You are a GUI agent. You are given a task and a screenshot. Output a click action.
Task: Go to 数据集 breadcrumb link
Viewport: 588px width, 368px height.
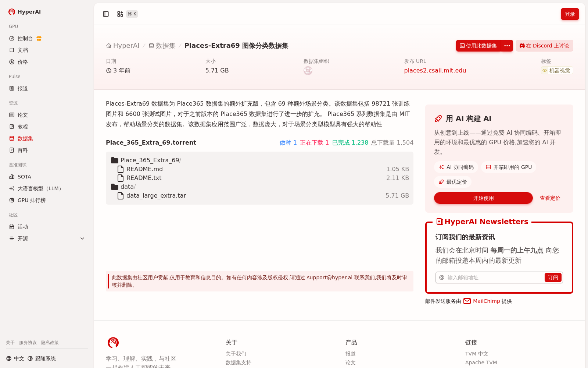point(162,46)
